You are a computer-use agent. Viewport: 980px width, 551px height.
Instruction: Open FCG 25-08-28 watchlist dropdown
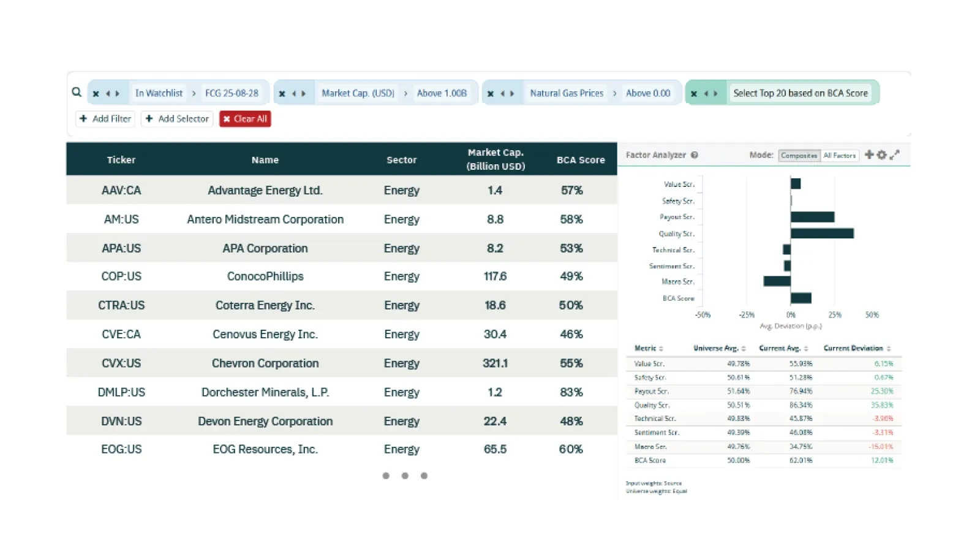click(232, 93)
